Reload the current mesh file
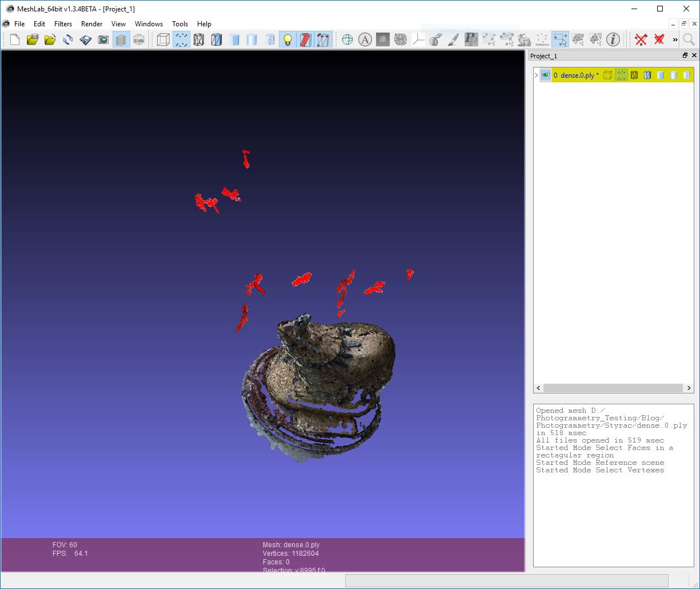The width and height of the screenshot is (700, 589). tap(67, 39)
